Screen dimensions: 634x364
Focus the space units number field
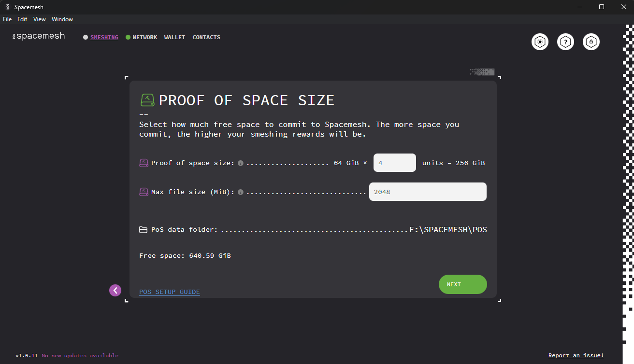point(395,163)
